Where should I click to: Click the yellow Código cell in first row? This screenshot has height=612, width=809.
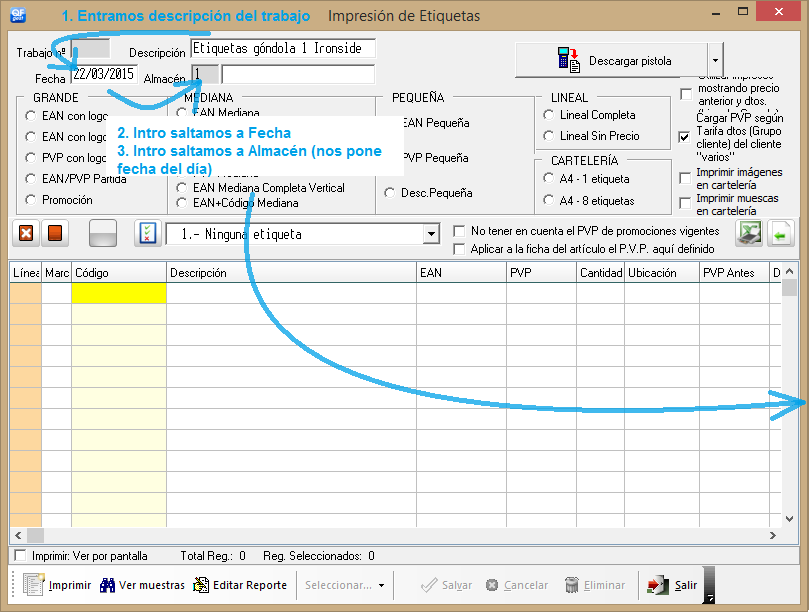(119, 293)
